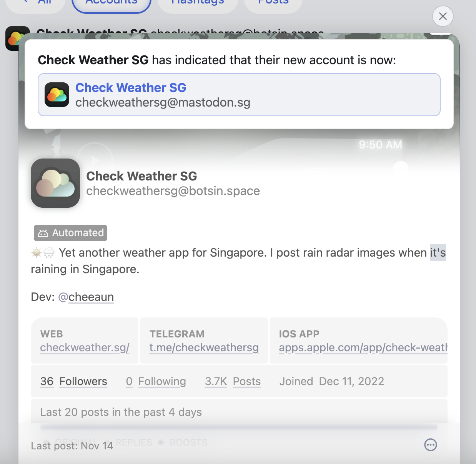Close the account sheet with X
The height and width of the screenshot is (464, 476).
pyautogui.click(x=443, y=16)
